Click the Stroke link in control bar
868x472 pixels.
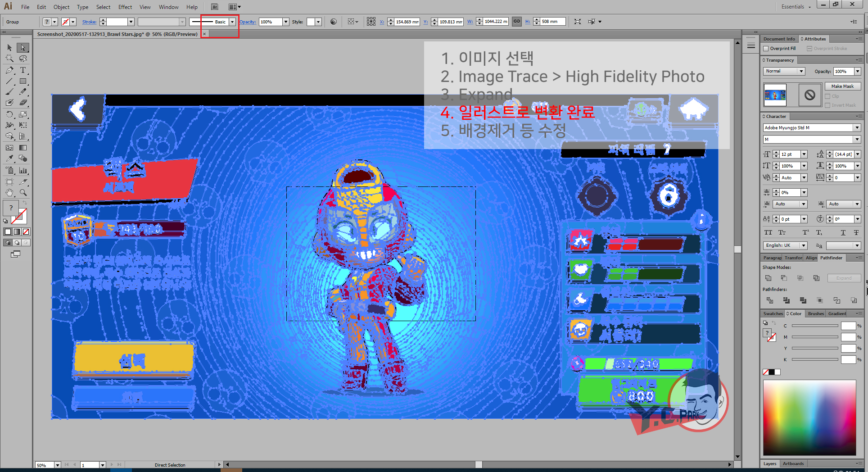(89, 22)
